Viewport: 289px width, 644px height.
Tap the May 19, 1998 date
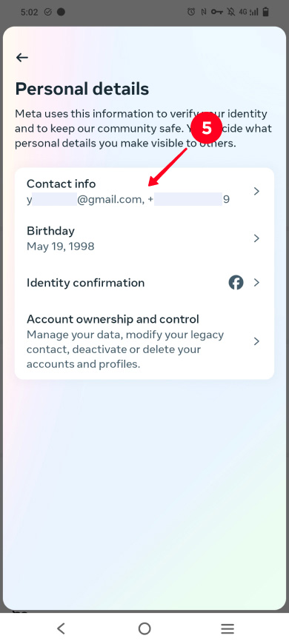point(61,246)
